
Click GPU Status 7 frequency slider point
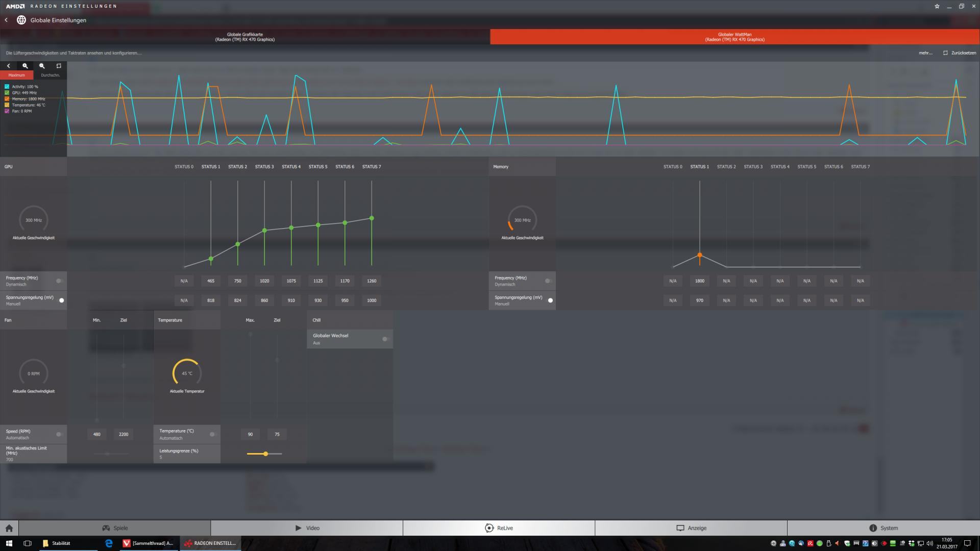point(372,218)
